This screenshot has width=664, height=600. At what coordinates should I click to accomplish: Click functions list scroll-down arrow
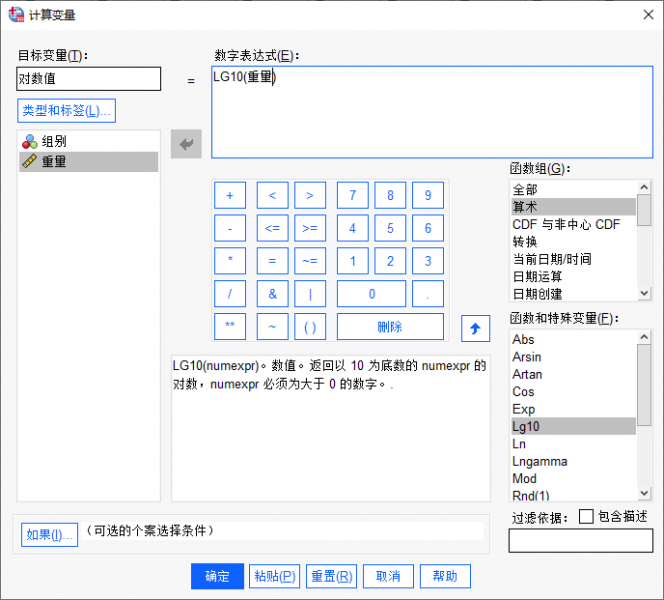[644, 493]
